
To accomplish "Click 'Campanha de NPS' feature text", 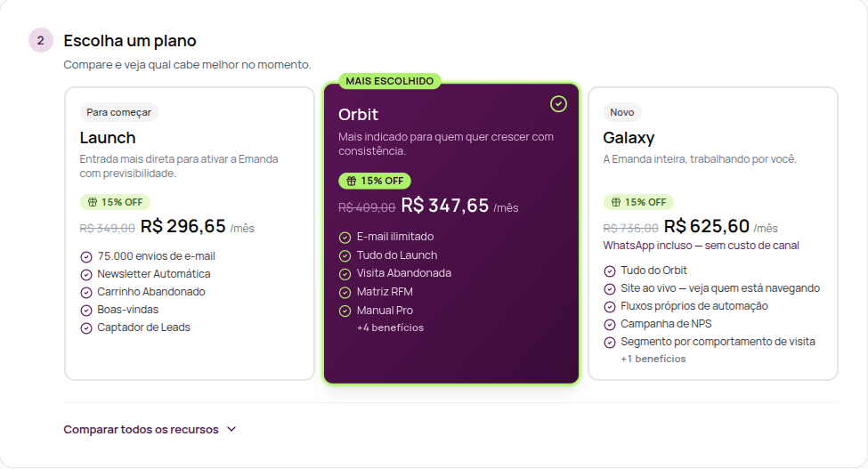I will (666, 324).
